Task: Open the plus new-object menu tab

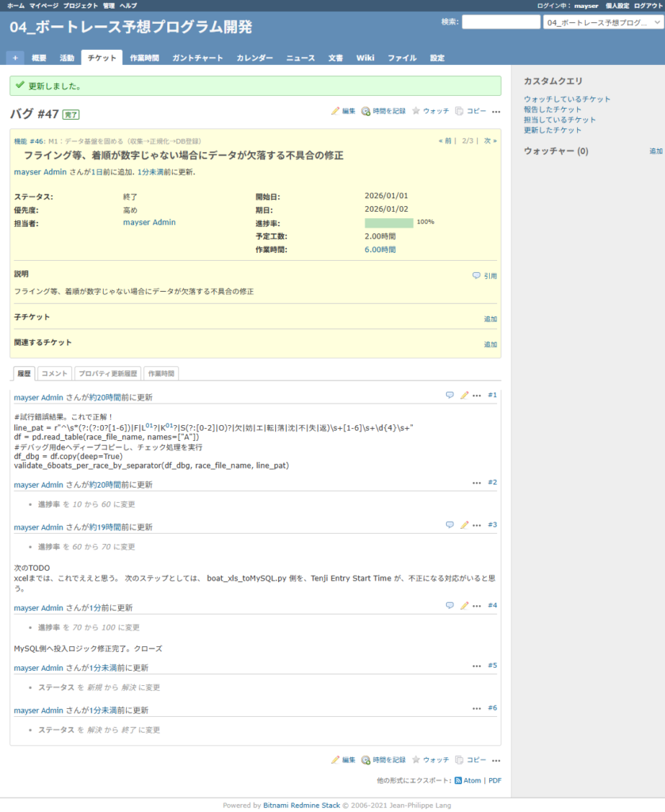Action: (15, 58)
